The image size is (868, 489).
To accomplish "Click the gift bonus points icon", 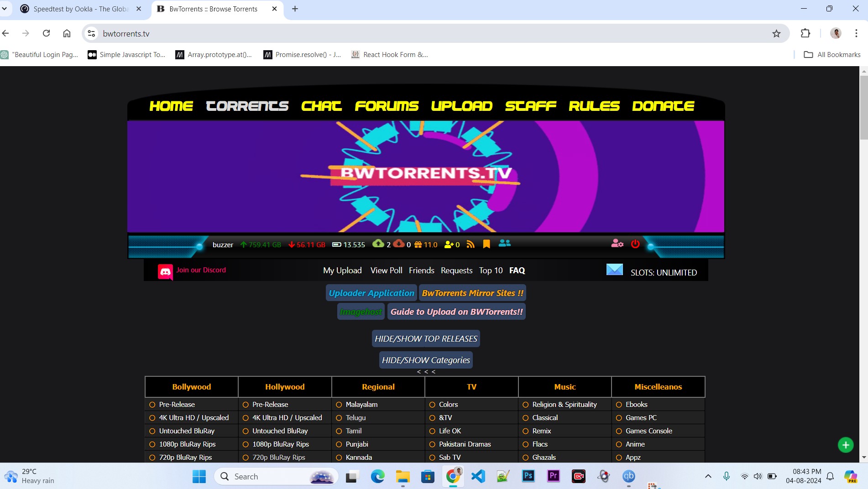I will [x=418, y=244].
